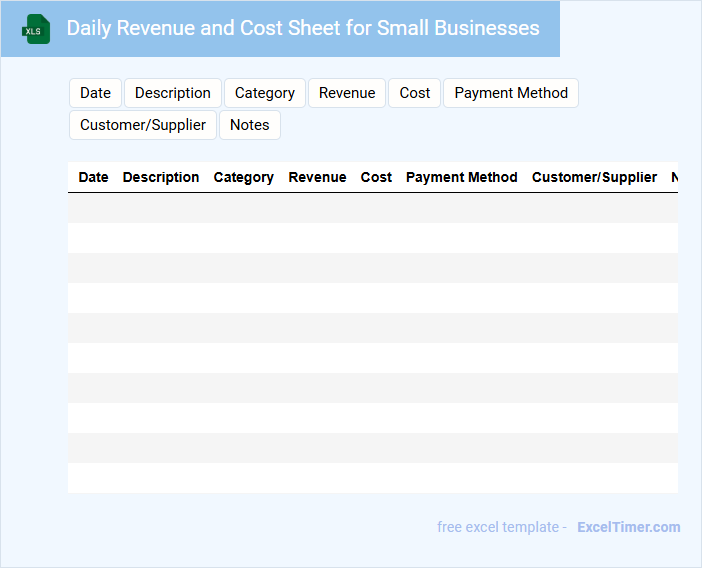Select the Description tag button
The width and height of the screenshot is (702, 568).
coord(172,93)
